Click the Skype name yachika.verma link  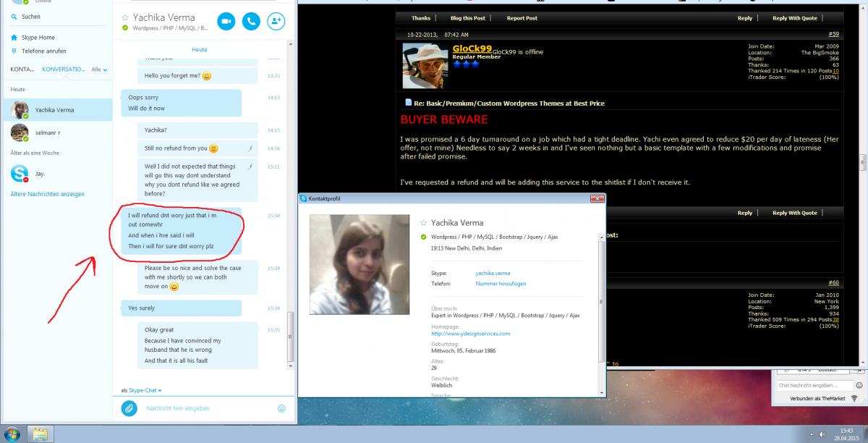click(493, 273)
